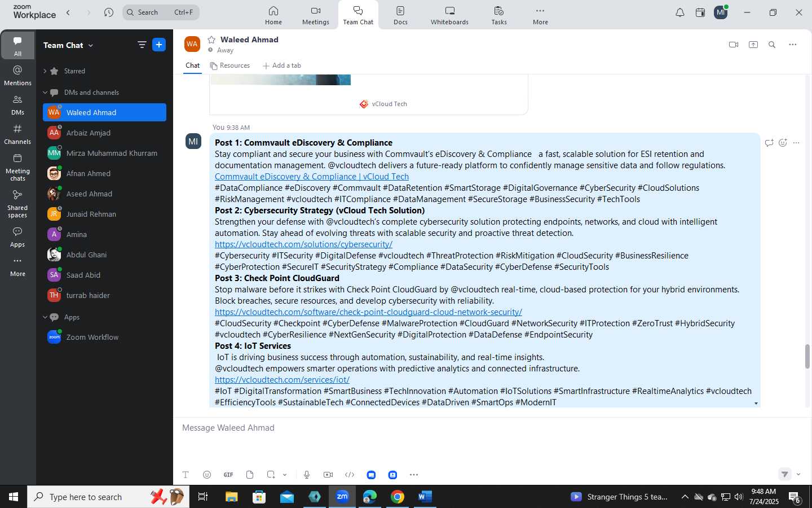812x508 pixels.
Task: Open the vcloudtech IoT services link
Action: 282,380
